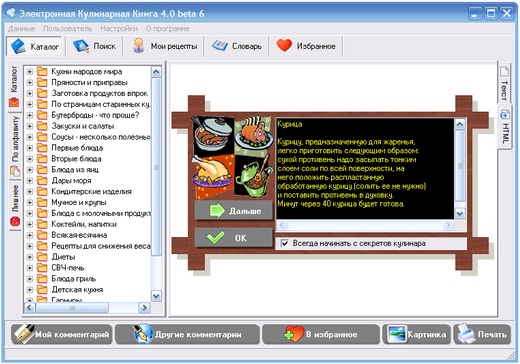Click the Дальше next tip button

[x=233, y=211]
